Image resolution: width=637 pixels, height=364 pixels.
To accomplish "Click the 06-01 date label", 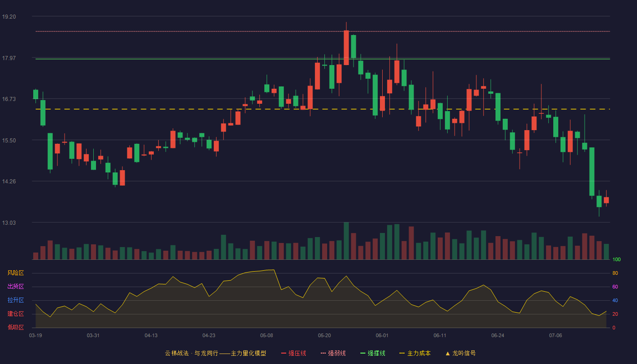I will click(382, 335).
